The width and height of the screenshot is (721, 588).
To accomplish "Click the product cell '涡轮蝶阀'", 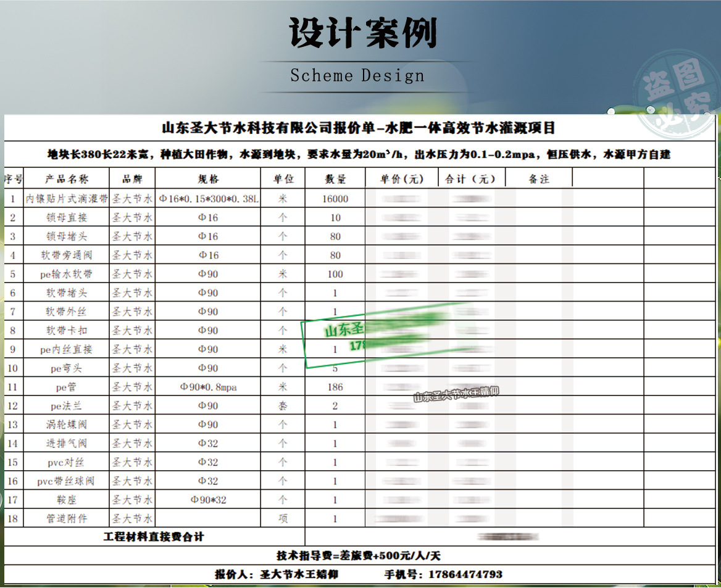I will pos(67,424).
